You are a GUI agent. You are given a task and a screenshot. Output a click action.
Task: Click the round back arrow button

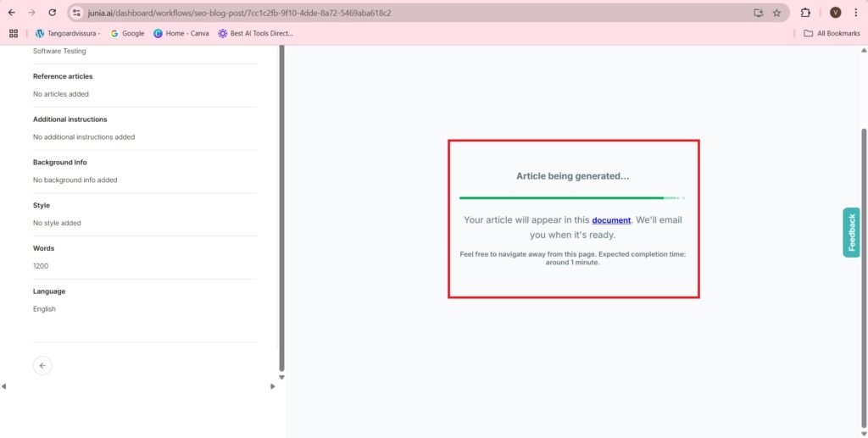coord(42,365)
